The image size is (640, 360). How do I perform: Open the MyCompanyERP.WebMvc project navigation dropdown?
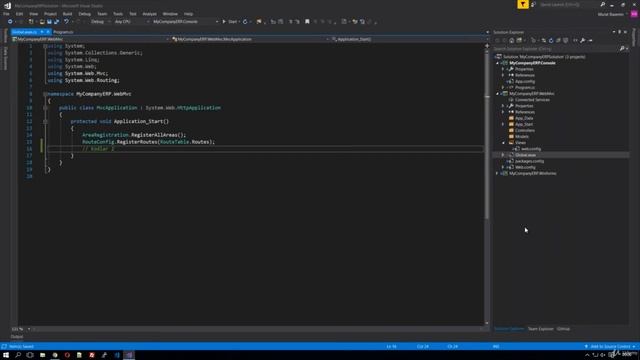pos(90,39)
